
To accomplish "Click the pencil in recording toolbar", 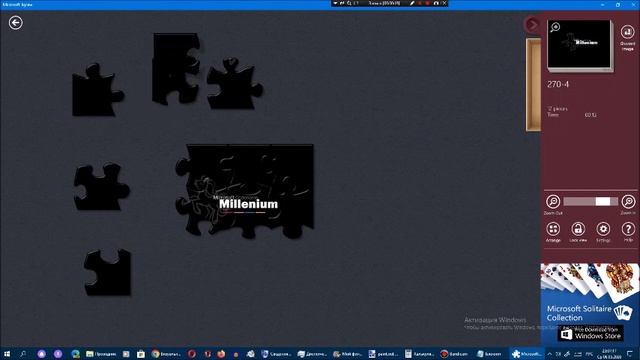I will coord(413,3).
